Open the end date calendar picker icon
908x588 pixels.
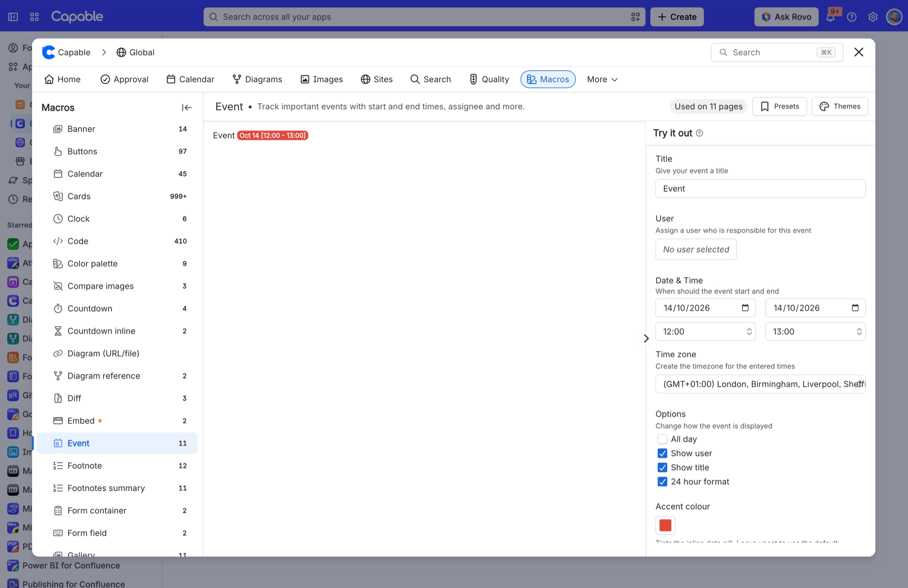coord(855,308)
